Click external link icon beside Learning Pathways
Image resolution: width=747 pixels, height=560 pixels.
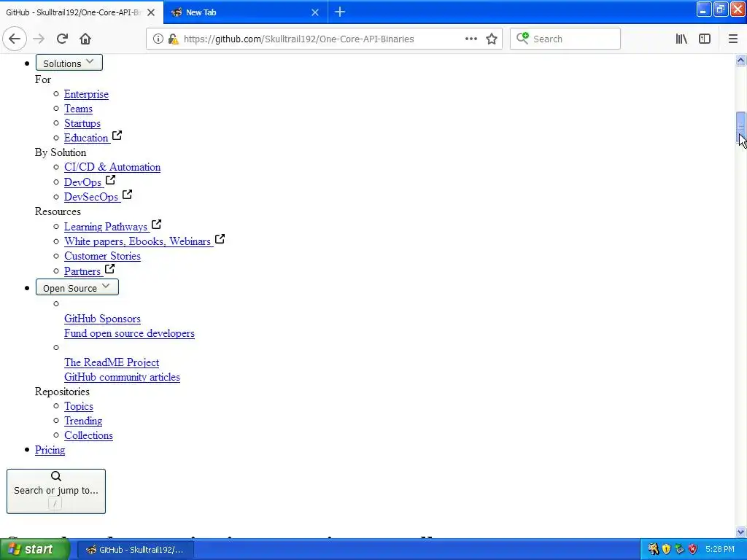(x=156, y=225)
